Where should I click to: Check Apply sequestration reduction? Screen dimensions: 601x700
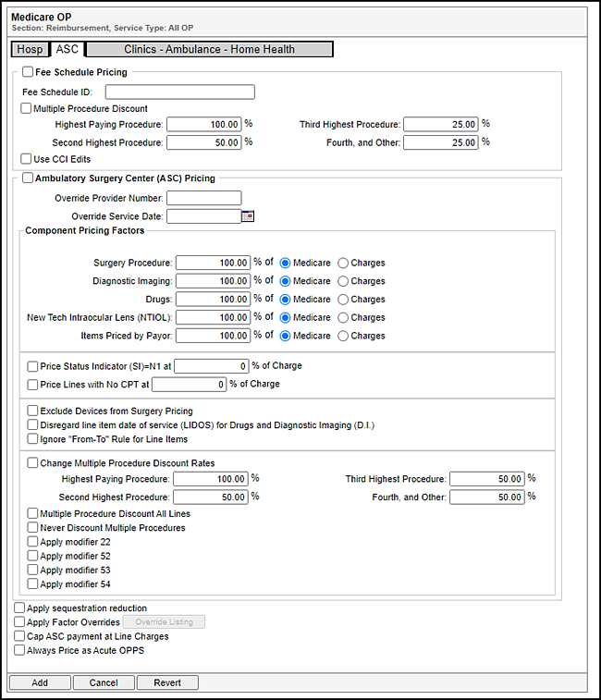[19, 608]
